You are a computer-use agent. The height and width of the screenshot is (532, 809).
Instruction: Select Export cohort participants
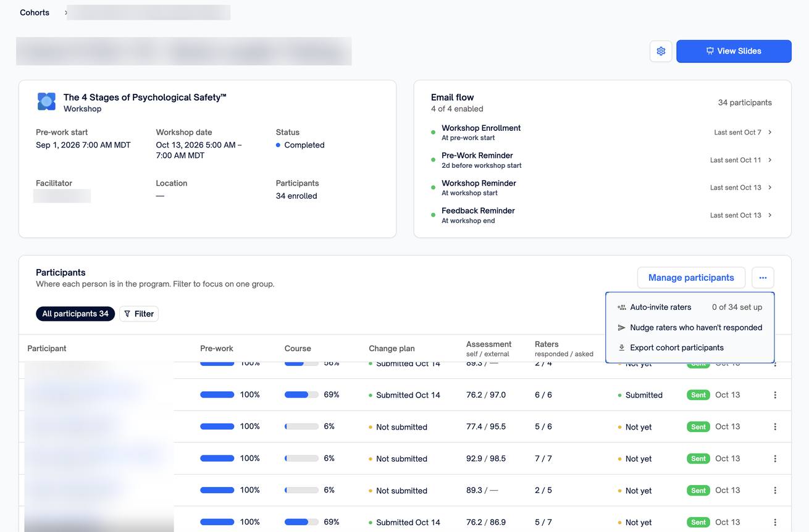pos(690,348)
